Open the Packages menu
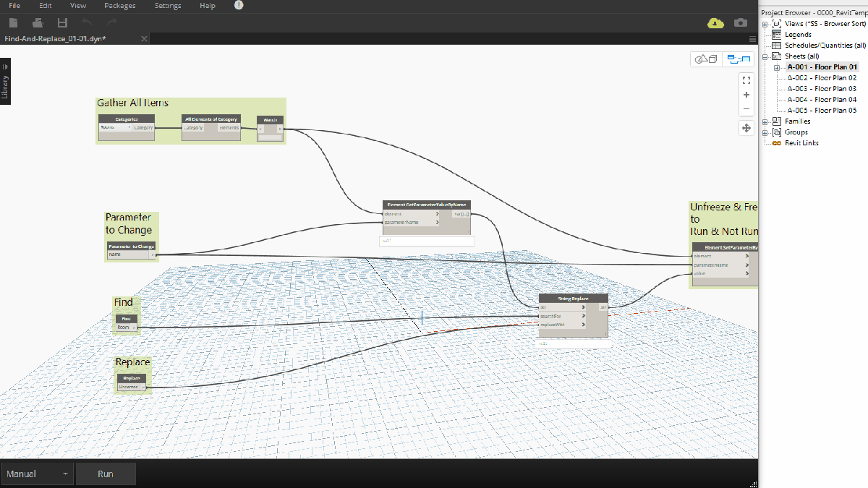 [119, 6]
